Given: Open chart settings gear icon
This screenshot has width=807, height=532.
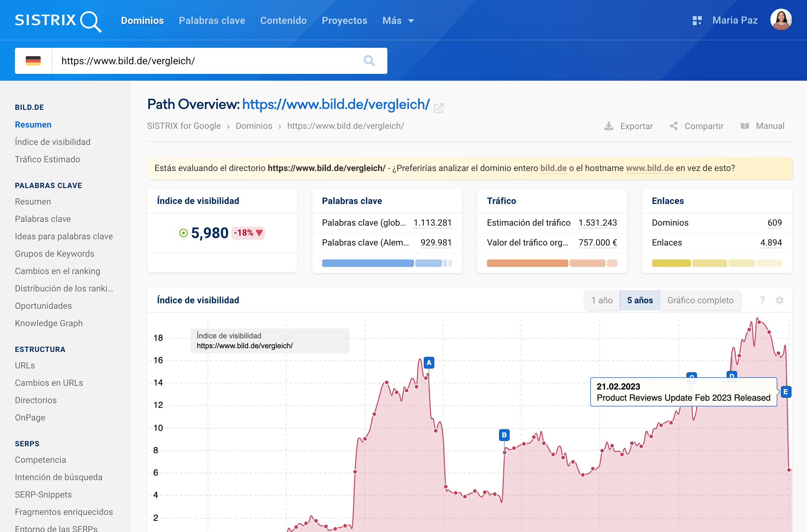Looking at the screenshot, I should (x=779, y=300).
